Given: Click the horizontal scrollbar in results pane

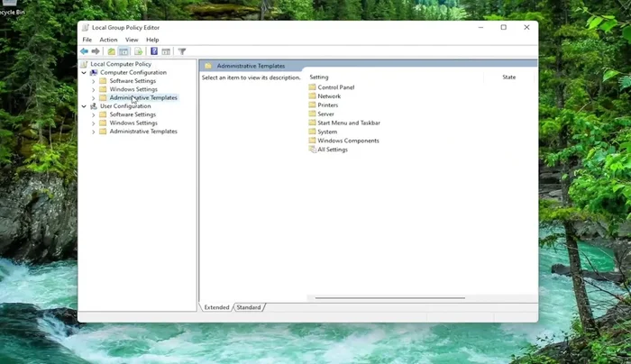Looking at the screenshot, I should click(x=389, y=298).
